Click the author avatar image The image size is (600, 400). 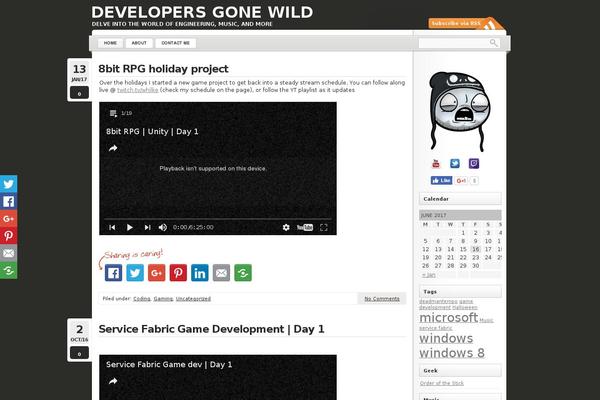tap(459, 111)
